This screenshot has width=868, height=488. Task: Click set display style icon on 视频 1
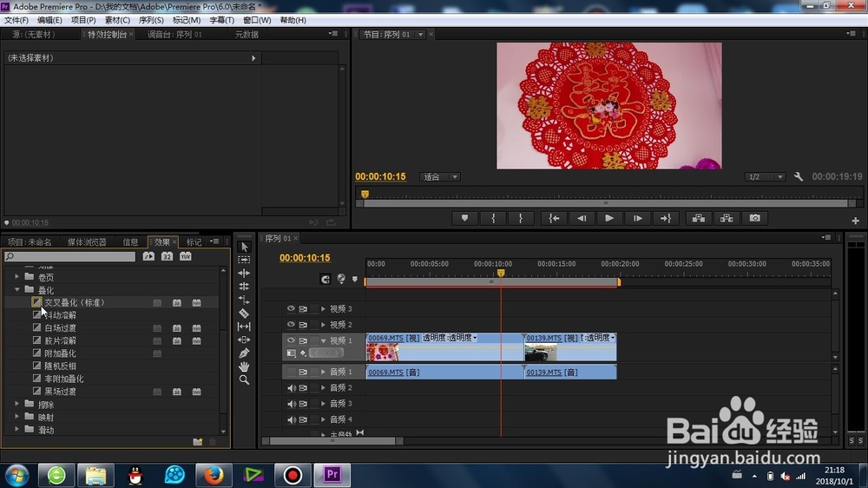[x=291, y=353]
